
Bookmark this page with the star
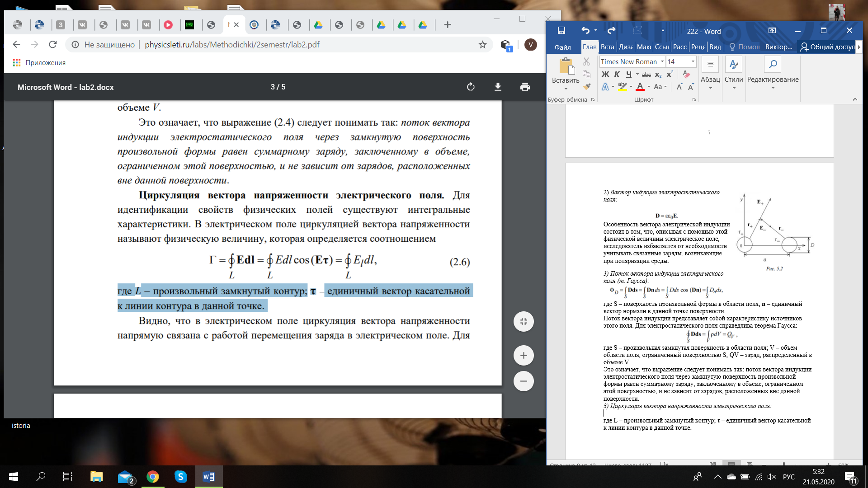[482, 45]
